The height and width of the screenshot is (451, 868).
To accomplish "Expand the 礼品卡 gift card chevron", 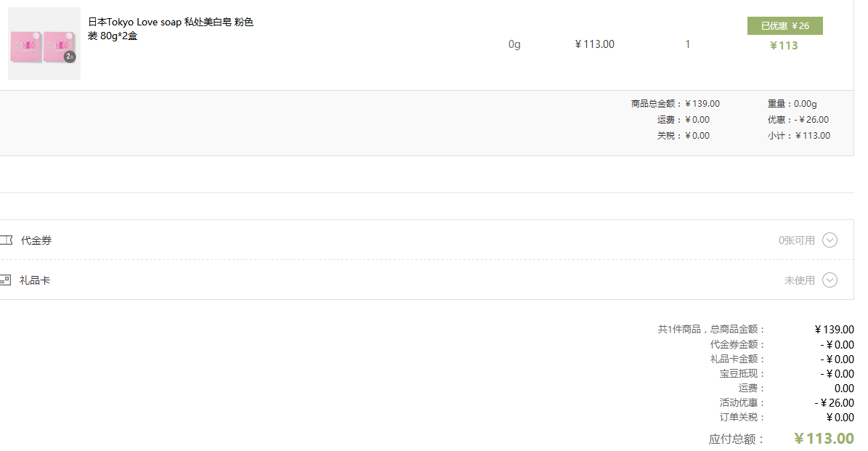I will [830, 280].
